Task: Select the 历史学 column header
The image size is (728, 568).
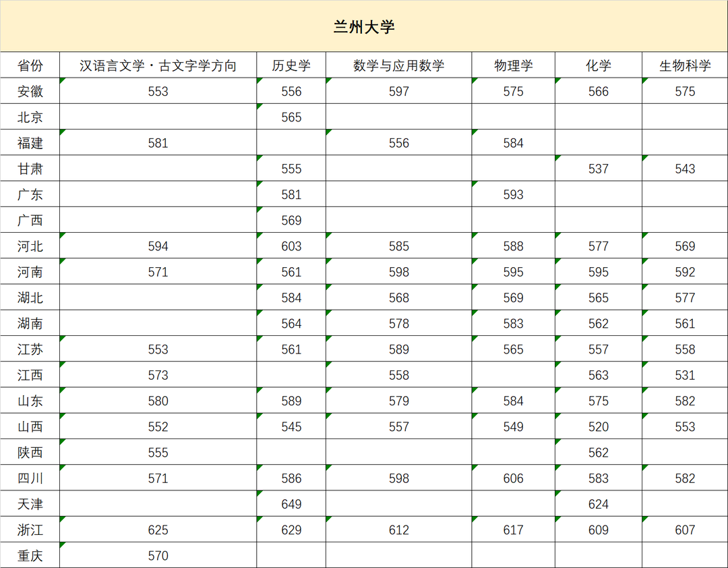Action: click(x=291, y=65)
